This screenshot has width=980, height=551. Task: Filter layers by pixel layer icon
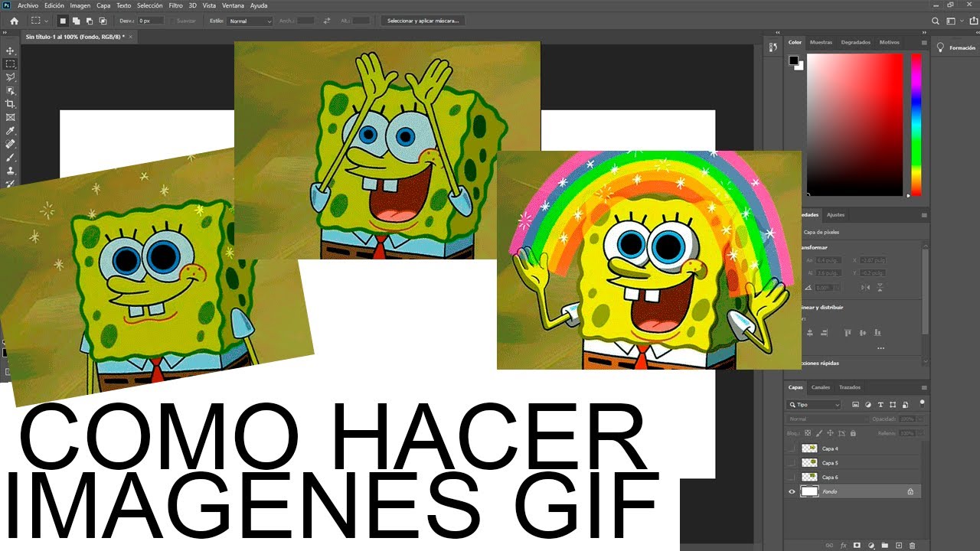coord(855,405)
